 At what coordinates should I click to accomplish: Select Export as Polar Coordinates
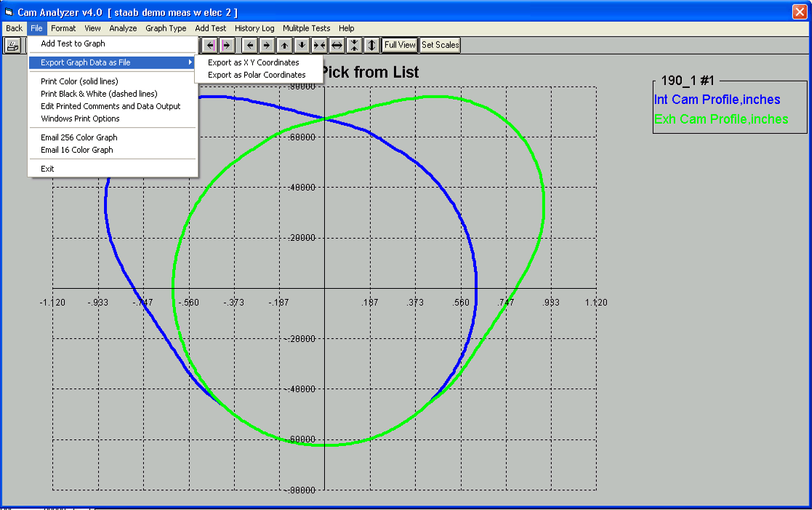point(259,75)
